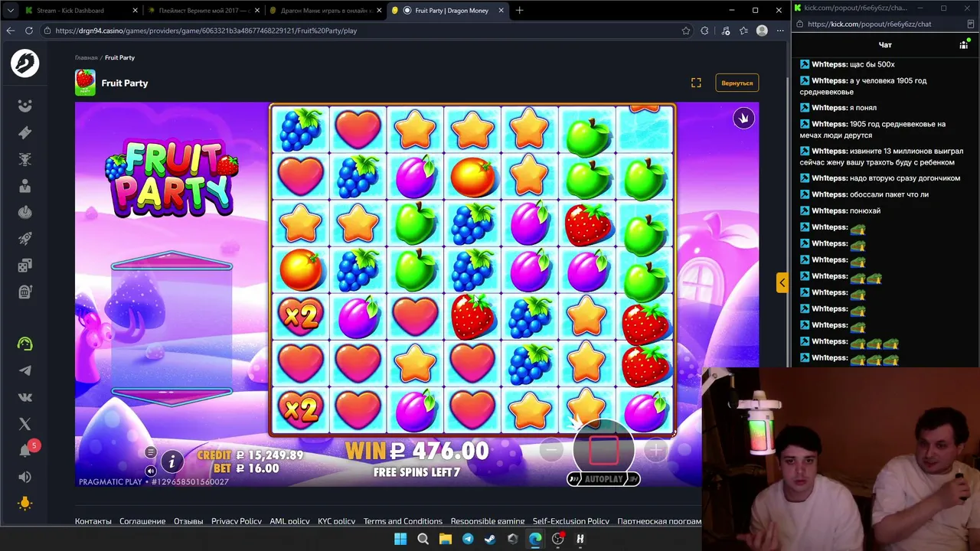Click the Fruit Party game thumbnail

(85, 83)
